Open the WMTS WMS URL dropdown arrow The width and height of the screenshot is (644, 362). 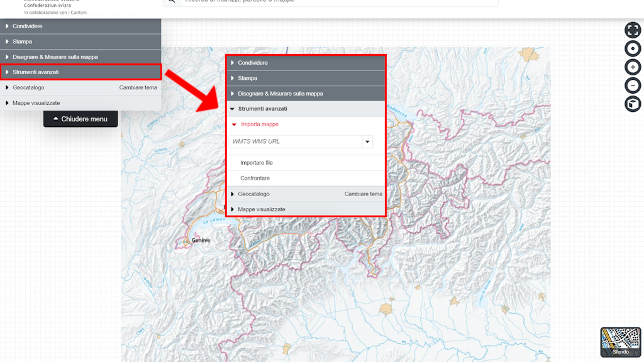click(367, 142)
